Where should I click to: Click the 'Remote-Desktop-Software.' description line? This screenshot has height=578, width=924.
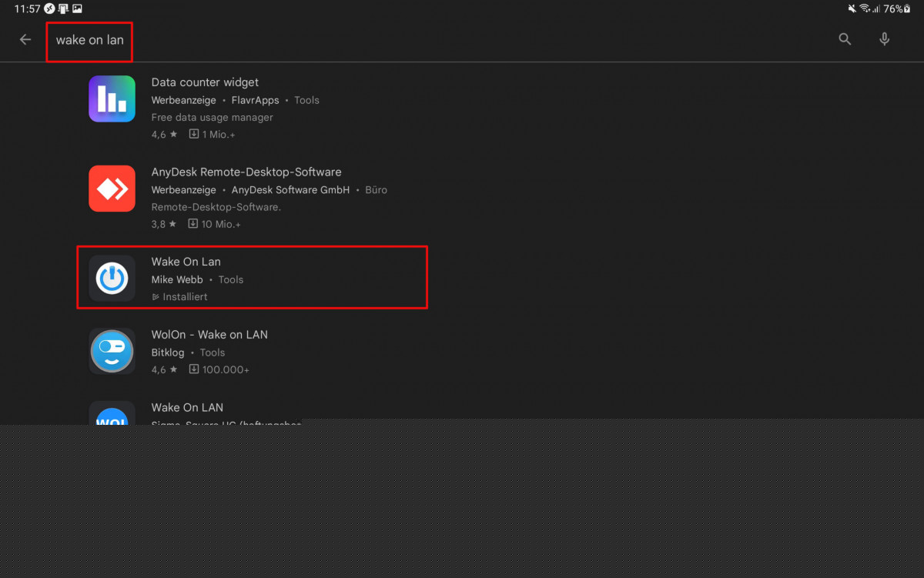(216, 207)
